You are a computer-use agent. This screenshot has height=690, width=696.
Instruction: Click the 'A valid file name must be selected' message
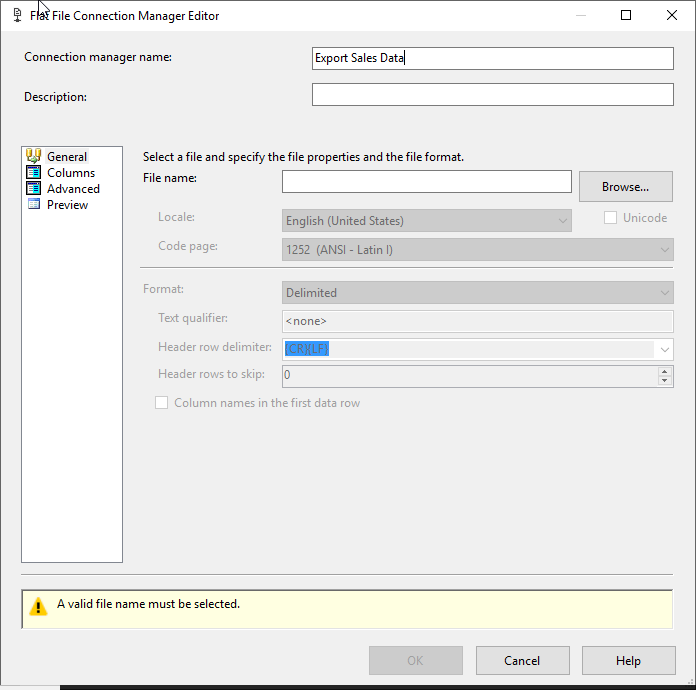(x=148, y=604)
